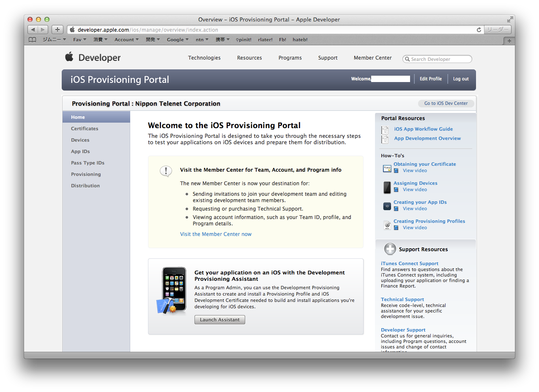This screenshot has height=392, width=539.
Task: Reload the page with the refresh icon
Action: pyautogui.click(x=479, y=30)
